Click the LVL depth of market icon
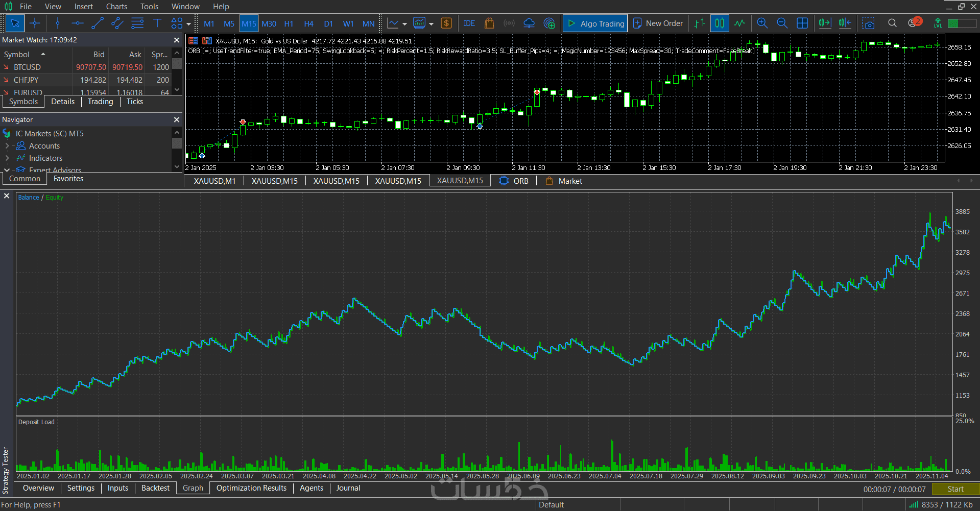 [x=938, y=23]
